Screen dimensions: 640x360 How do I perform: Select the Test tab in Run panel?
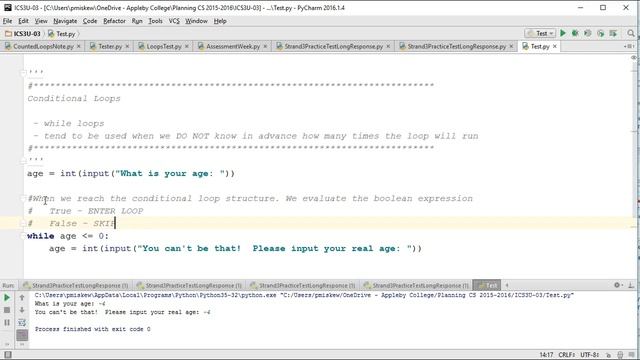point(487,285)
